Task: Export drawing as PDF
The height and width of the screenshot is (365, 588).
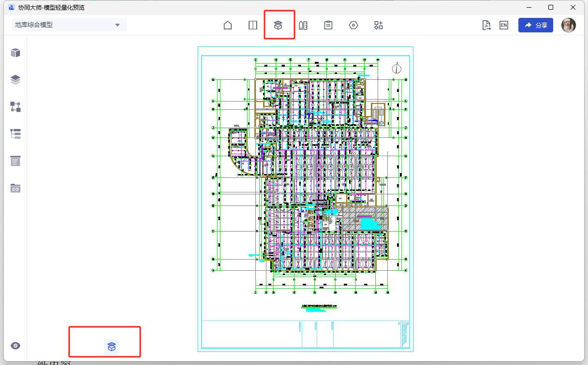Action: point(486,26)
